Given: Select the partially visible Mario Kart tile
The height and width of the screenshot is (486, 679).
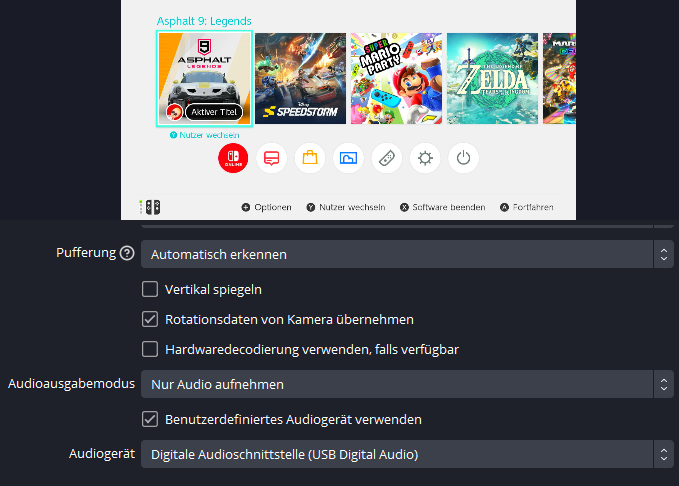Looking at the screenshot, I should [x=559, y=78].
